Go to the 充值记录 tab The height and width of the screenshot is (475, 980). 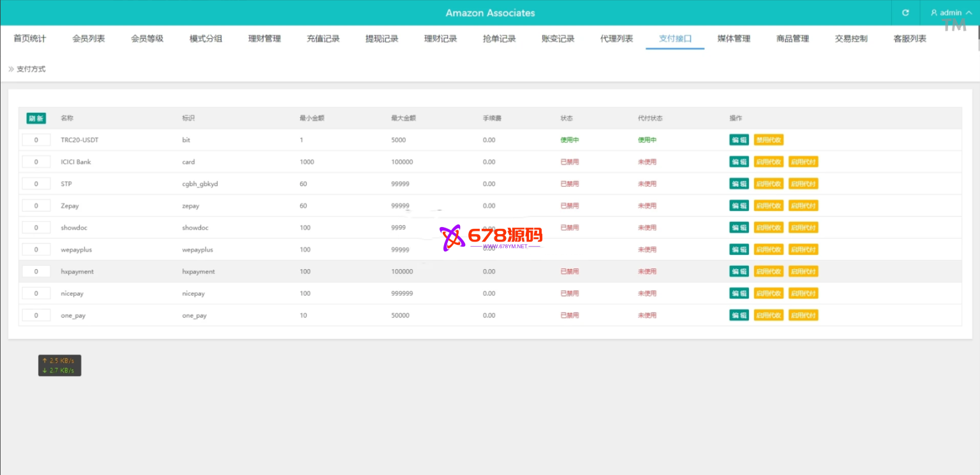click(323, 39)
